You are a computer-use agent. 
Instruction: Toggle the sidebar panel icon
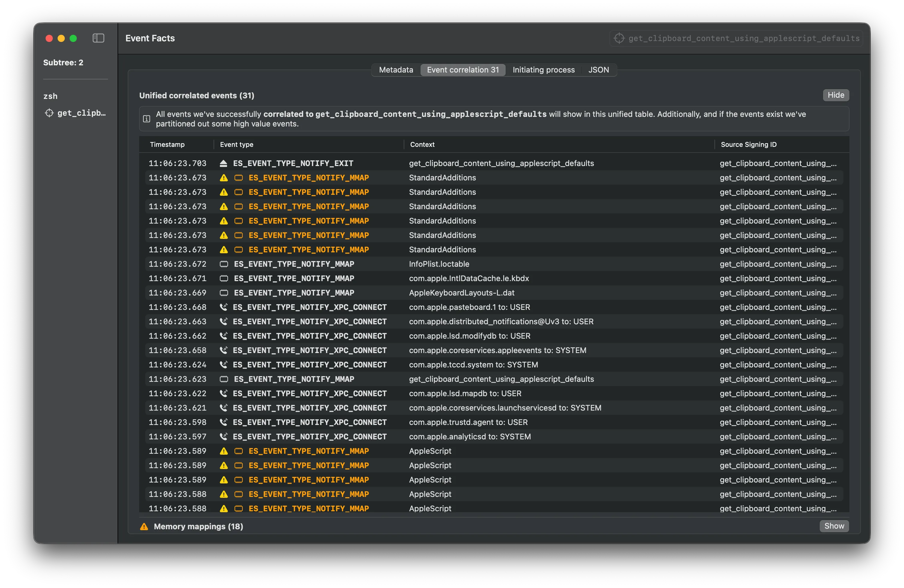98,38
